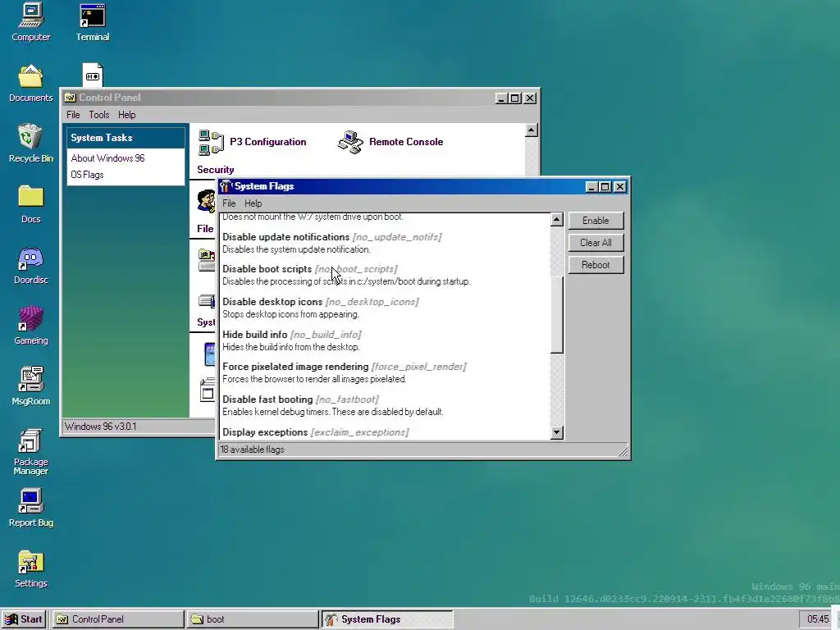The image size is (840, 630).
Task: Select the Disable fast booting flag
Action: [385, 405]
